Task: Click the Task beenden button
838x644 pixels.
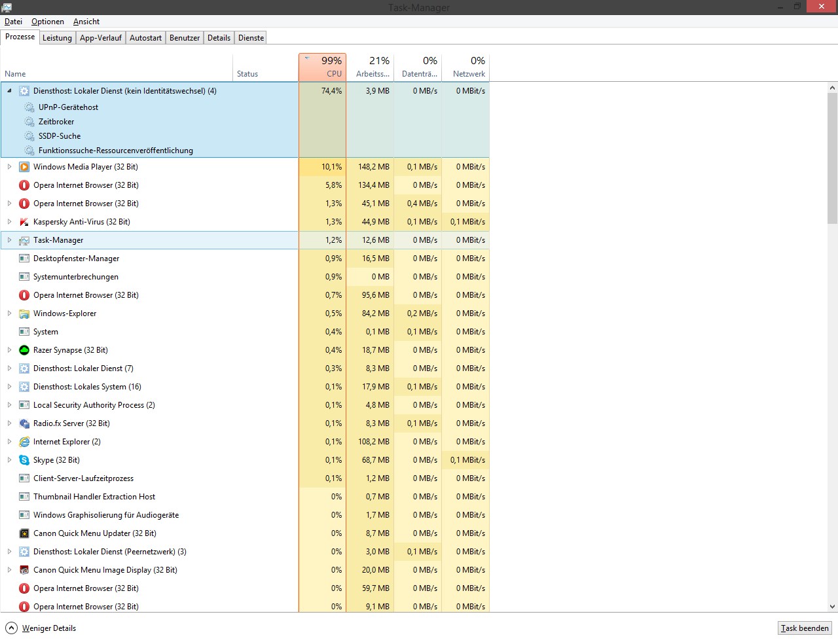Action: pyautogui.click(x=805, y=628)
